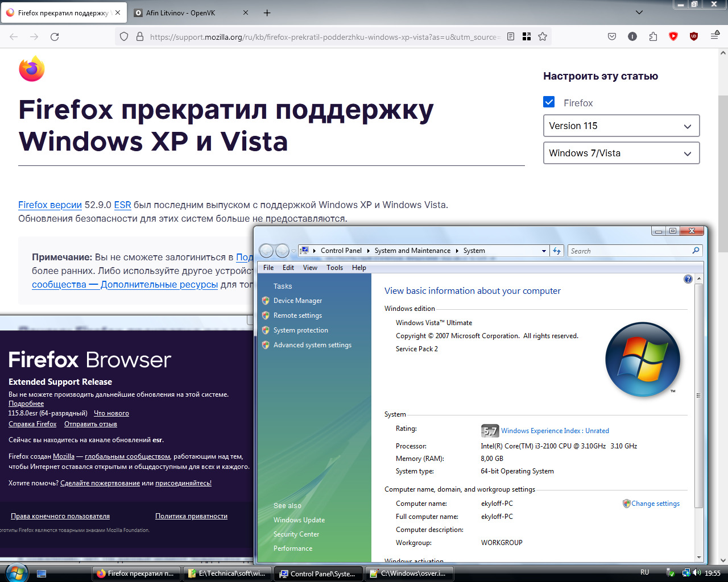Open Edit menu in System window
Viewport: 728px width, 582px height.
tap(288, 268)
